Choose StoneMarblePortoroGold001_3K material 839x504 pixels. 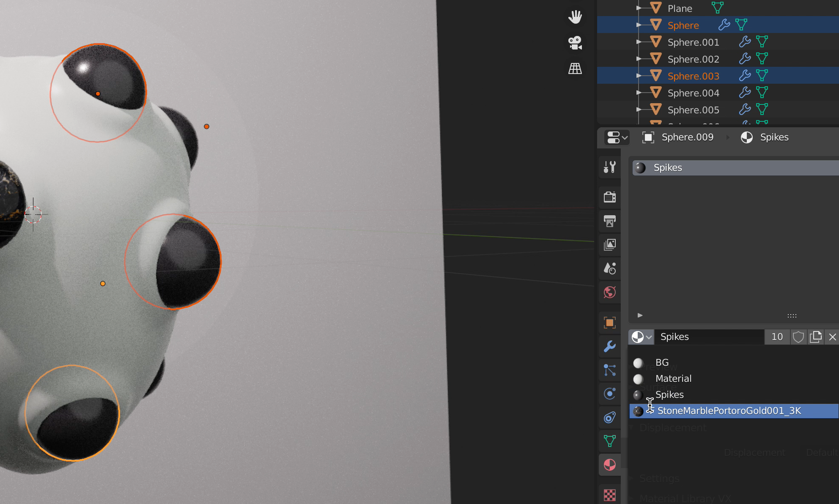click(734, 411)
